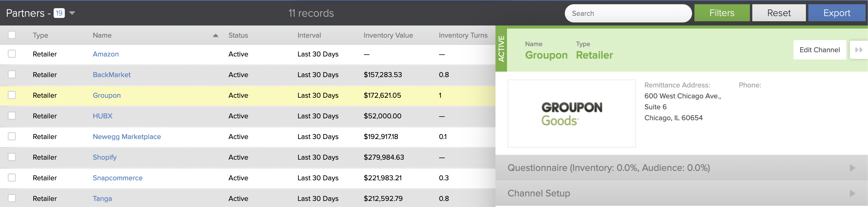Click the Name column sort arrow
Screen dimensions: 868x207
coord(215,36)
